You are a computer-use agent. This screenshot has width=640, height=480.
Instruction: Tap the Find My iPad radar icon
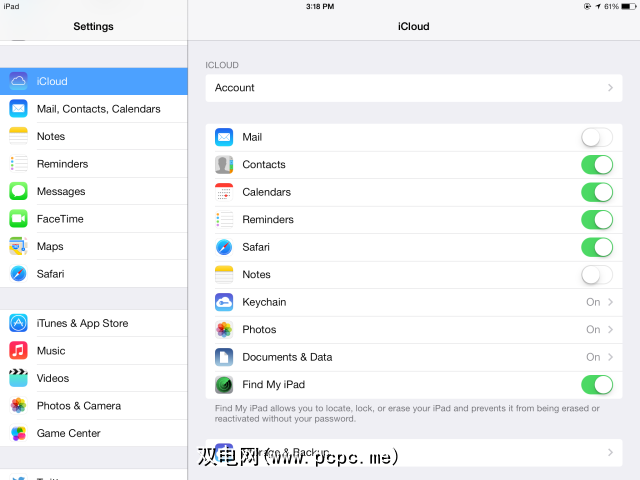(224, 384)
